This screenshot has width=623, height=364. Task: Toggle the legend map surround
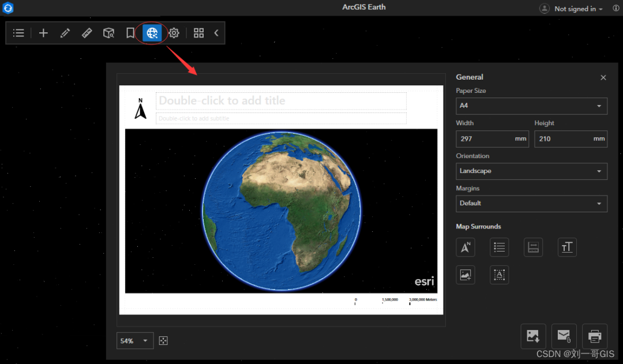coord(499,247)
